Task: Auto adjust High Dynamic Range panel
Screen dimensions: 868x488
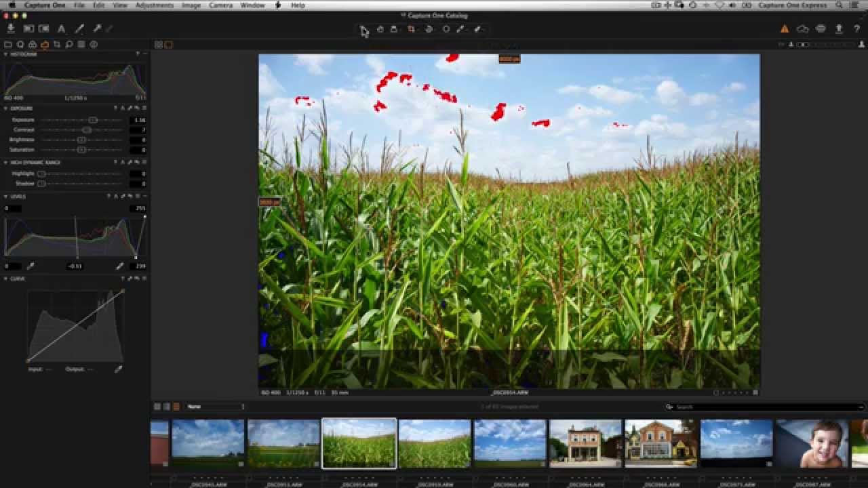Action: 123,163
